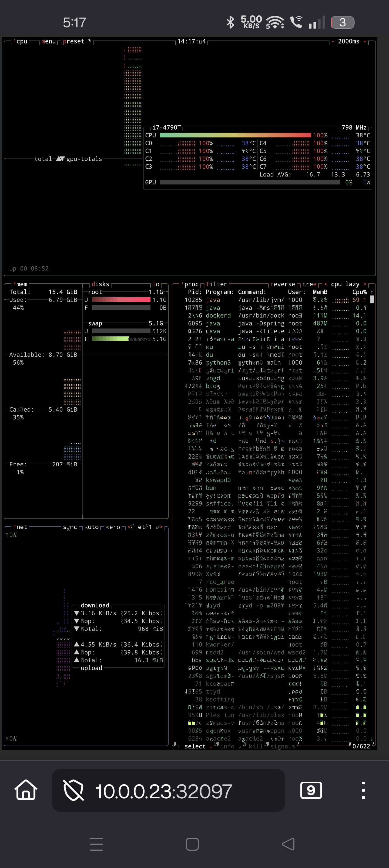
Task: Click the root disk used bar
Action: 121,300
